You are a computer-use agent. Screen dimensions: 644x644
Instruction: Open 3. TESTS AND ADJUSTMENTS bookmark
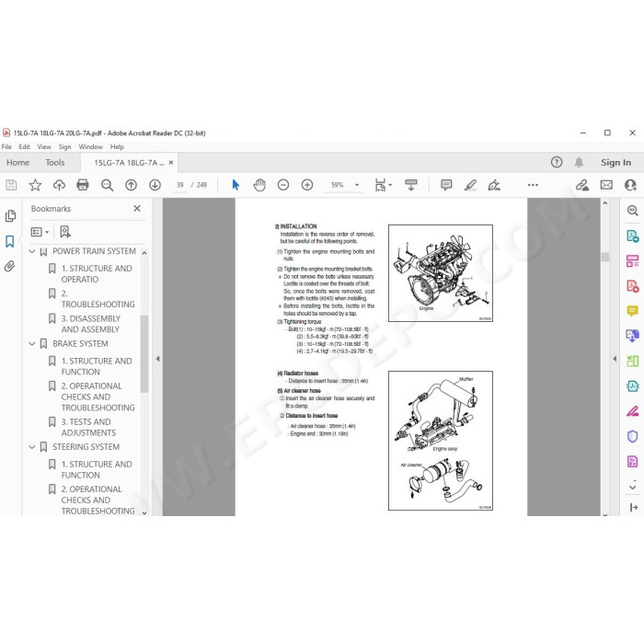[86, 427]
